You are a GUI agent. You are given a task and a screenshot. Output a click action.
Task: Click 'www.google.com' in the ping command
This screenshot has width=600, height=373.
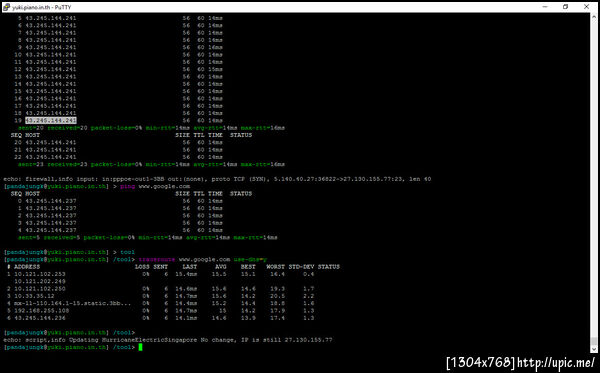coord(164,186)
